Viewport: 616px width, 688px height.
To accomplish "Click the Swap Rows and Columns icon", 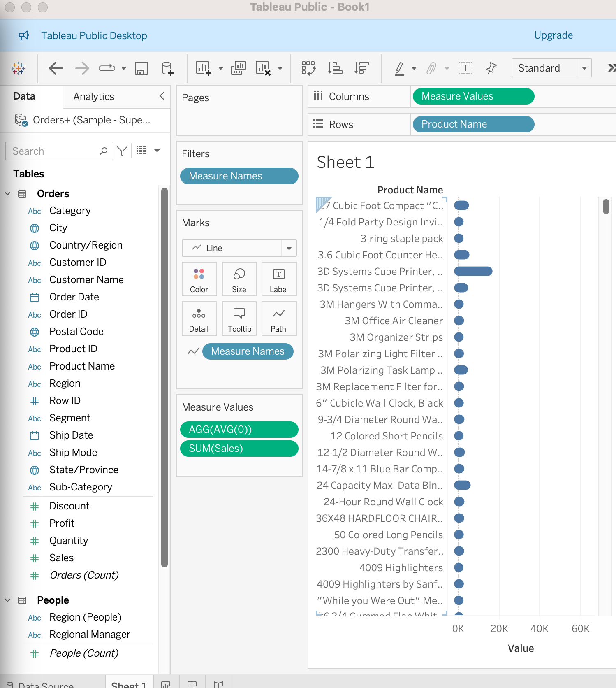I will coord(308,68).
